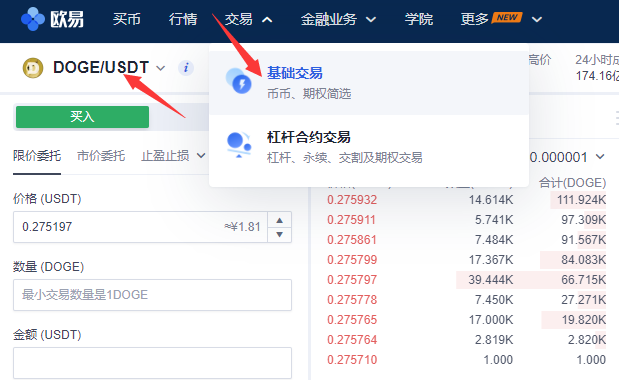Click the OKX 欧易 logo
The width and height of the screenshot is (619, 380).
[x=52, y=19]
